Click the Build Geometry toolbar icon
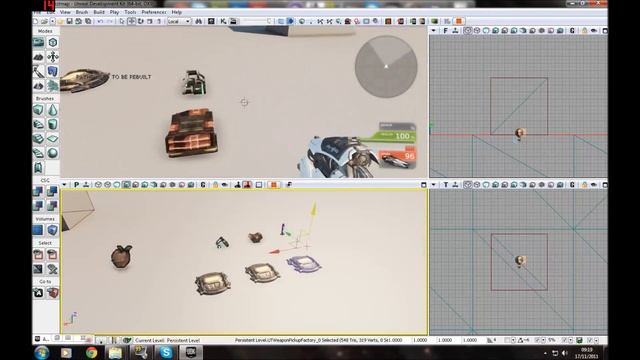640x360 pixels. pos(388,21)
